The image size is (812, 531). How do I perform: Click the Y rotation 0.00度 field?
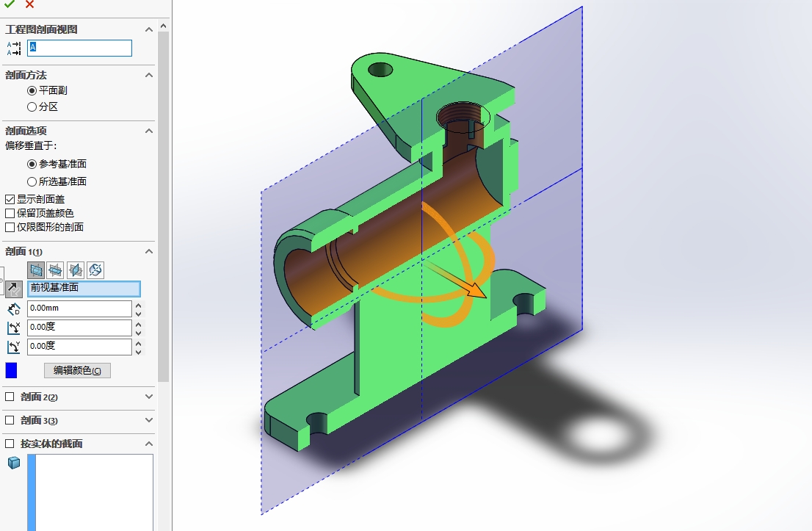coord(79,347)
